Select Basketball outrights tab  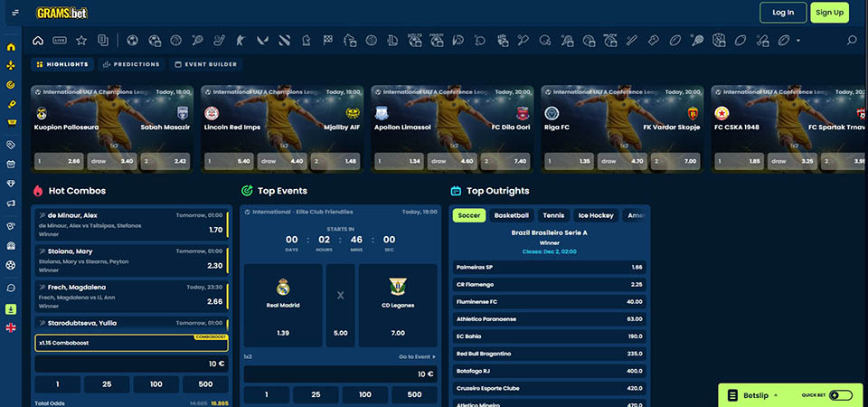coord(512,215)
